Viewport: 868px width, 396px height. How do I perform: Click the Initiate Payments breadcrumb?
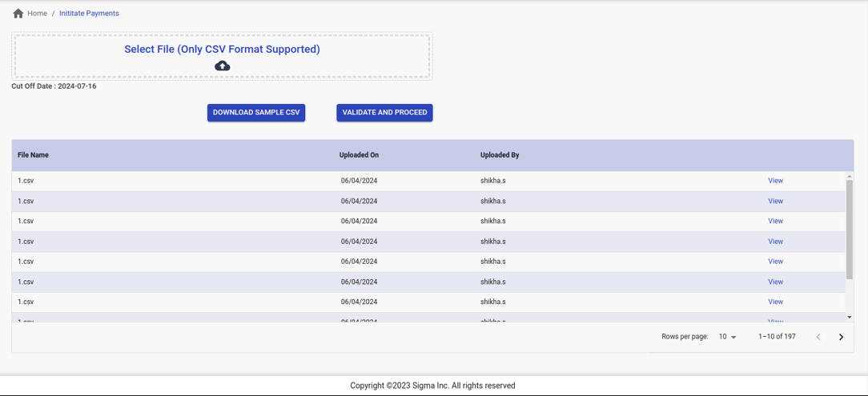tap(89, 14)
